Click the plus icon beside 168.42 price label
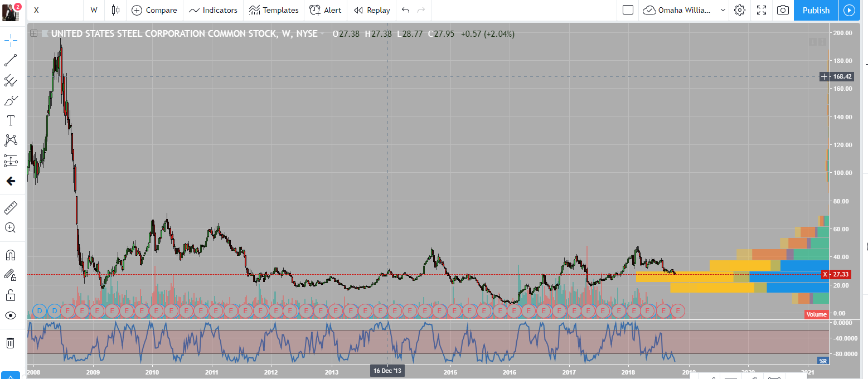Image resolution: width=868 pixels, height=379 pixels. coord(825,76)
